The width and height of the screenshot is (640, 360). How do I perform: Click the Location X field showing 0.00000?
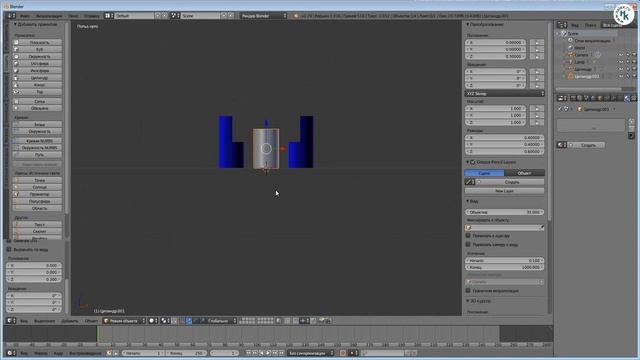pos(496,42)
